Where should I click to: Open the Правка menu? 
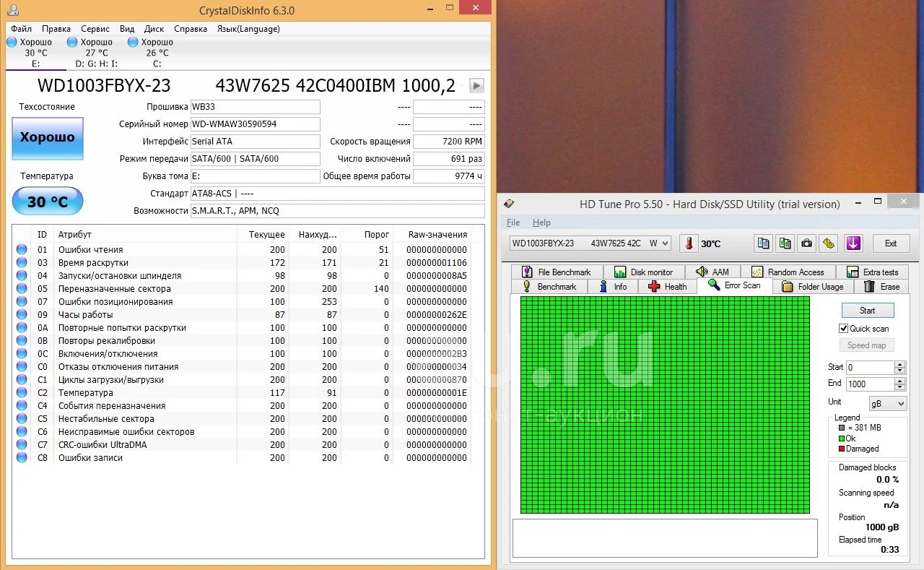[x=56, y=29]
